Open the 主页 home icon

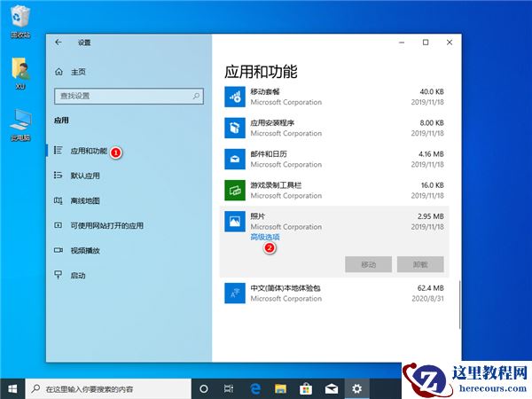point(59,72)
